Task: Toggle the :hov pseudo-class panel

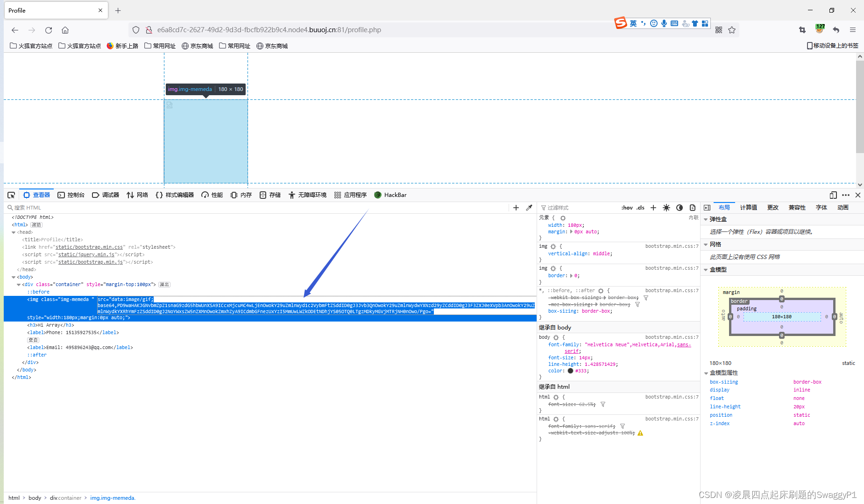Action: pyautogui.click(x=627, y=208)
